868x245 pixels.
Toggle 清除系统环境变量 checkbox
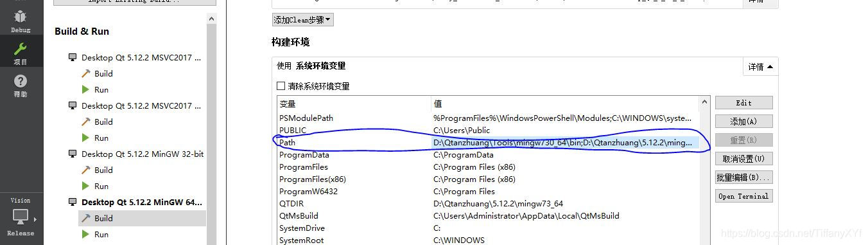281,86
